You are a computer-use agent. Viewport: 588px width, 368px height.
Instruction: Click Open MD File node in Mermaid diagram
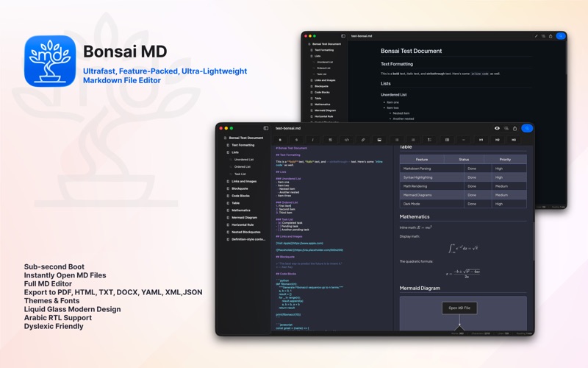(459, 308)
